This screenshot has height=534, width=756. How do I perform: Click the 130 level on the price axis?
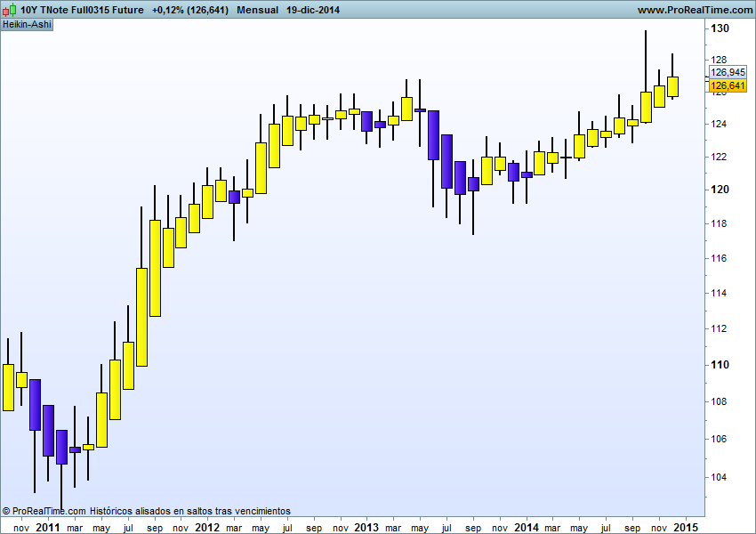[x=720, y=28]
